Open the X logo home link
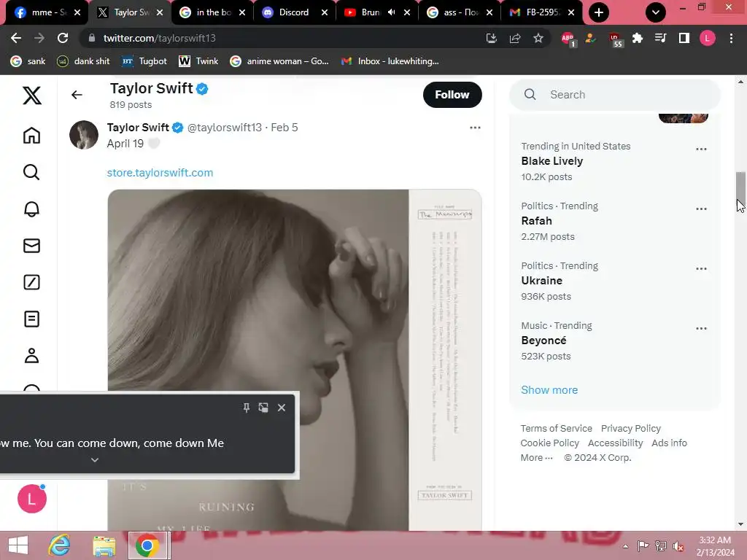 [32, 96]
